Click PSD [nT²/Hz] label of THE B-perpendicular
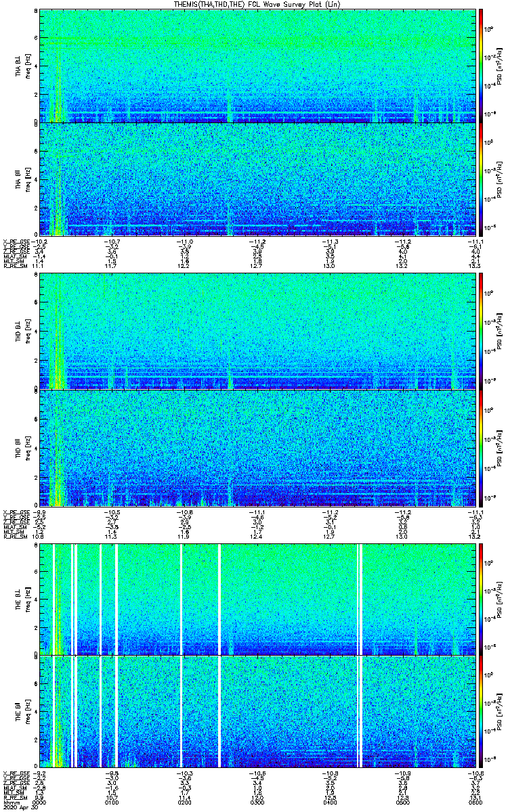The width and height of the screenshot is (508, 812). pos(499,599)
